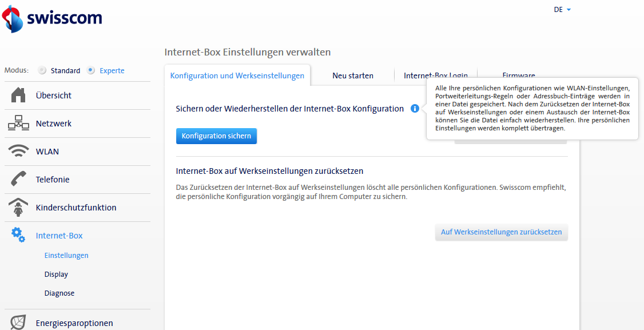644x330 pixels.
Task: Select the Standard mode radio button
Action: click(x=42, y=71)
